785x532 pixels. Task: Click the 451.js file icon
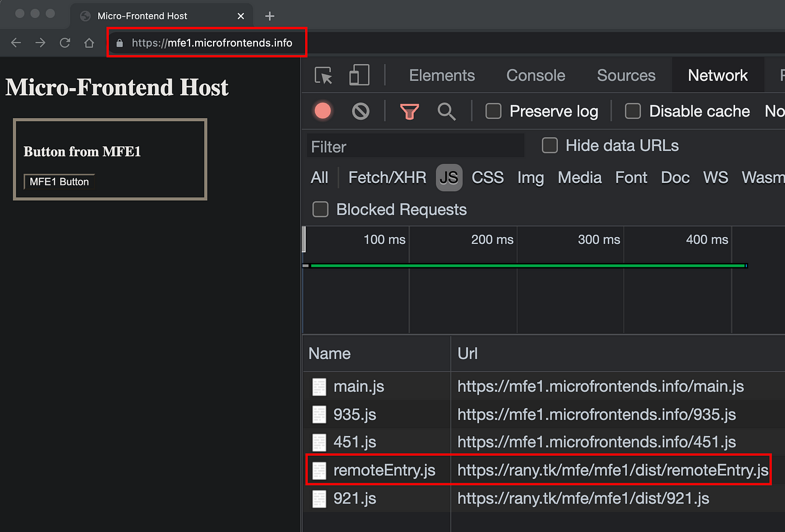319,442
